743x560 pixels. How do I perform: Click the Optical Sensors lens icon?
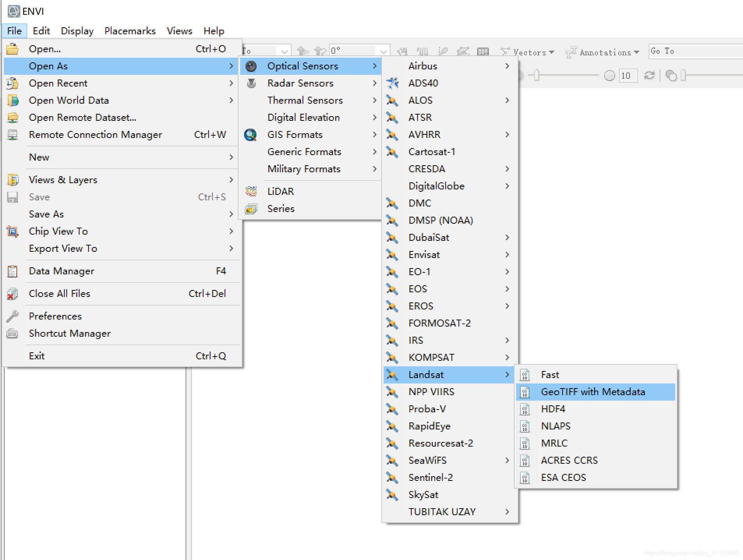click(x=251, y=66)
